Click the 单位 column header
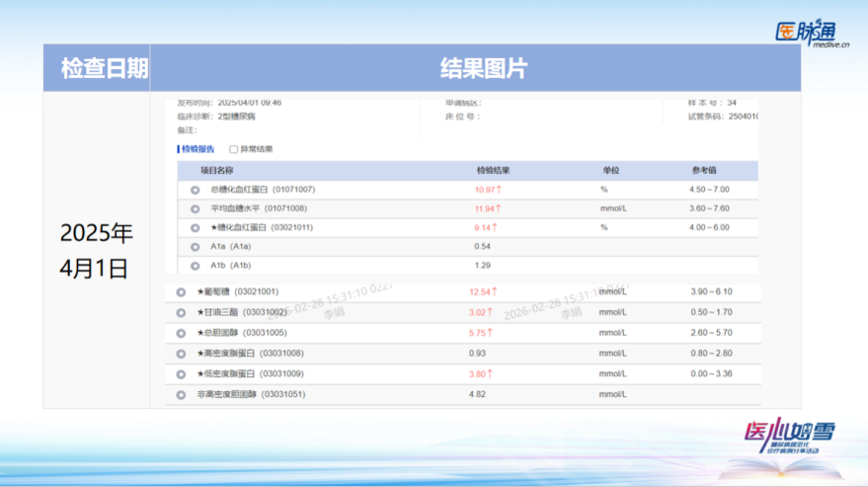 coord(610,170)
